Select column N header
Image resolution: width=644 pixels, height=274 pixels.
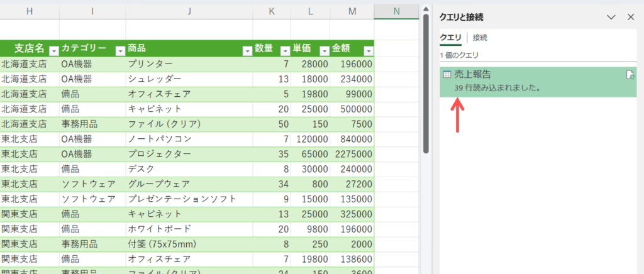(x=396, y=11)
